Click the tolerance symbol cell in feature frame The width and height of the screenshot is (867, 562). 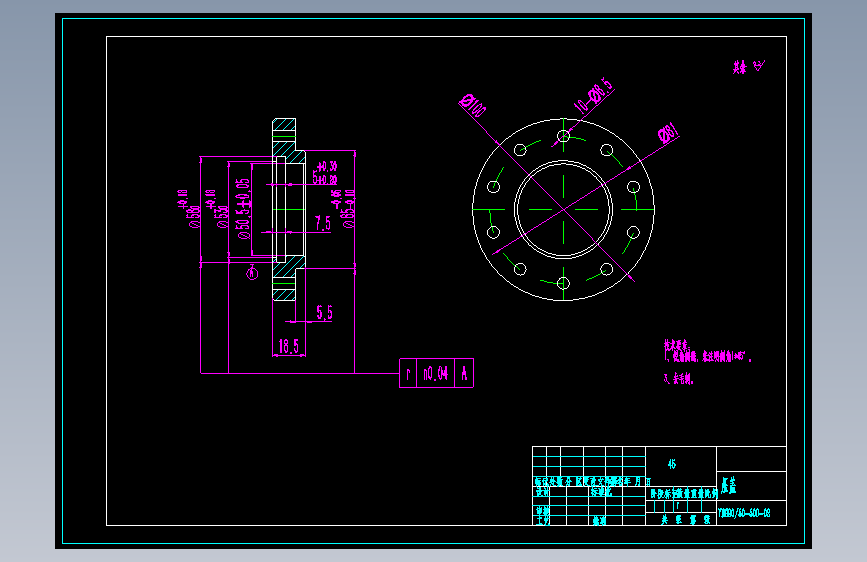click(408, 373)
